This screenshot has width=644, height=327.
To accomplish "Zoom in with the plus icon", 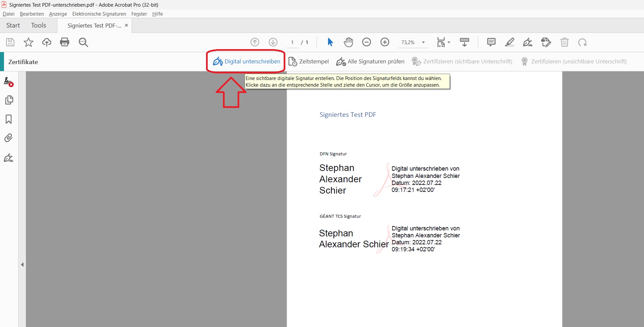I will (x=385, y=42).
